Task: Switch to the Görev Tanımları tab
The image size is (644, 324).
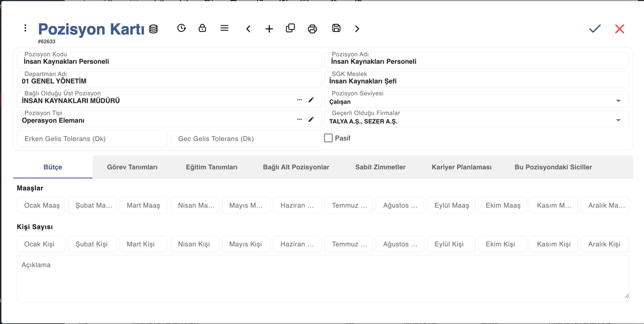Action: (x=132, y=167)
